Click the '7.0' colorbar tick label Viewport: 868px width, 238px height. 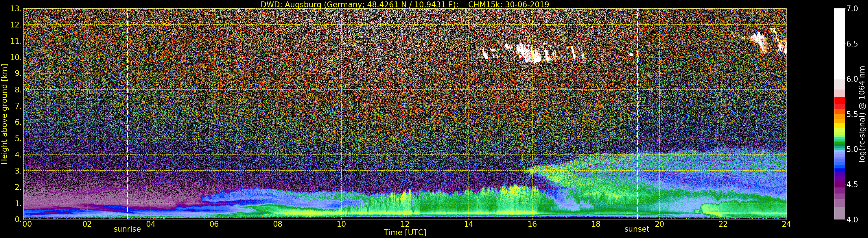point(852,9)
